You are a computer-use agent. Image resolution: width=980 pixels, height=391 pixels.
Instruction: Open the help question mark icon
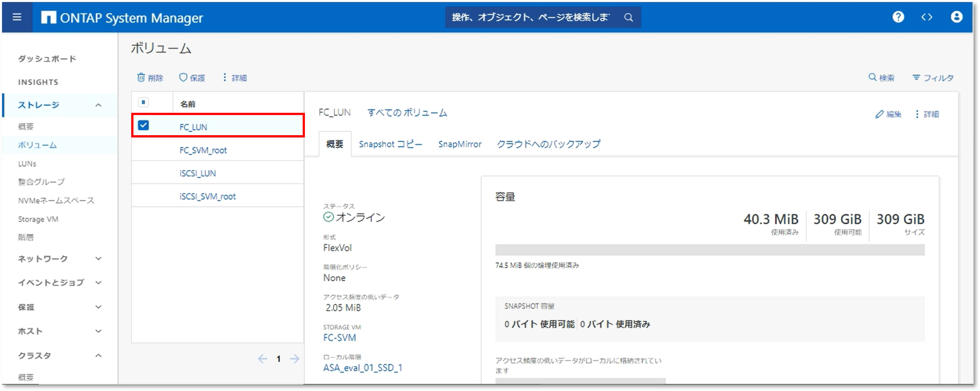(898, 17)
